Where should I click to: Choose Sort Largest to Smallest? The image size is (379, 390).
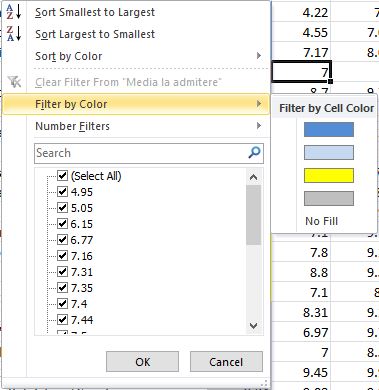point(95,34)
